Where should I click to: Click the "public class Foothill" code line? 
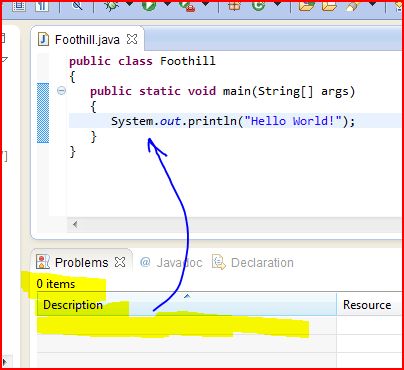142,61
